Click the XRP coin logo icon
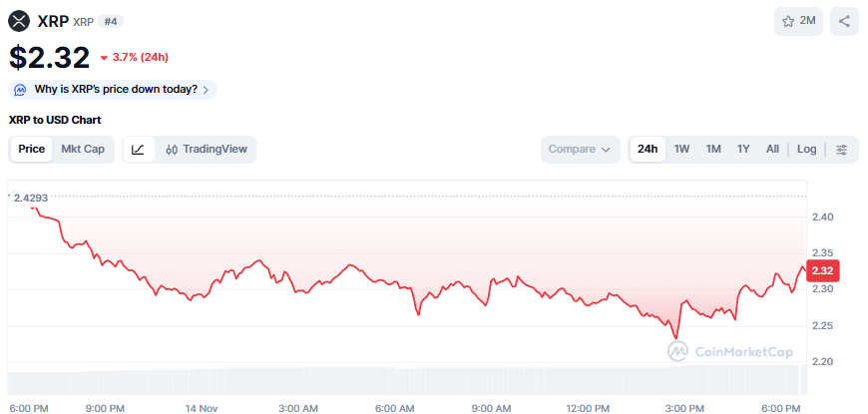The width and height of the screenshot is (868, 414). [x=19, y=21]
